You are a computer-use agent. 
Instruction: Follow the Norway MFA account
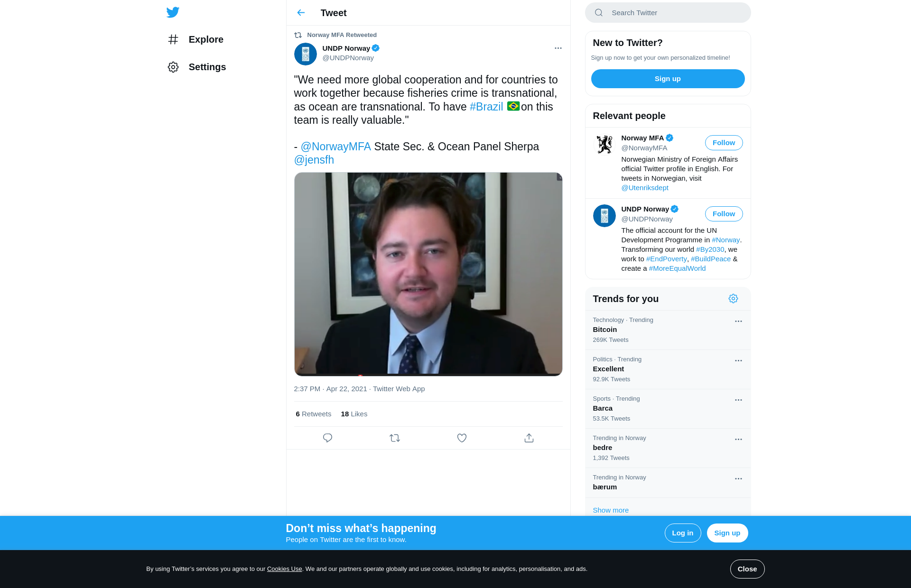pyautogui.click(x=724, y=143)
